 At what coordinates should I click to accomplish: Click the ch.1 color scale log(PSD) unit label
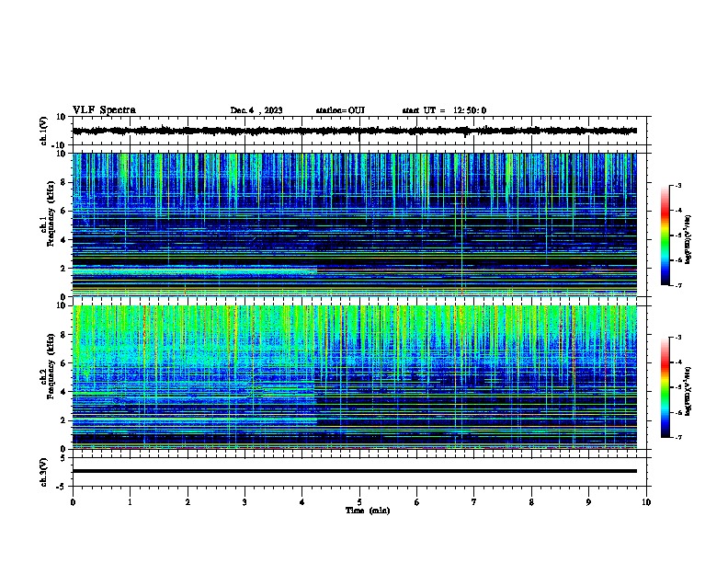688,239
